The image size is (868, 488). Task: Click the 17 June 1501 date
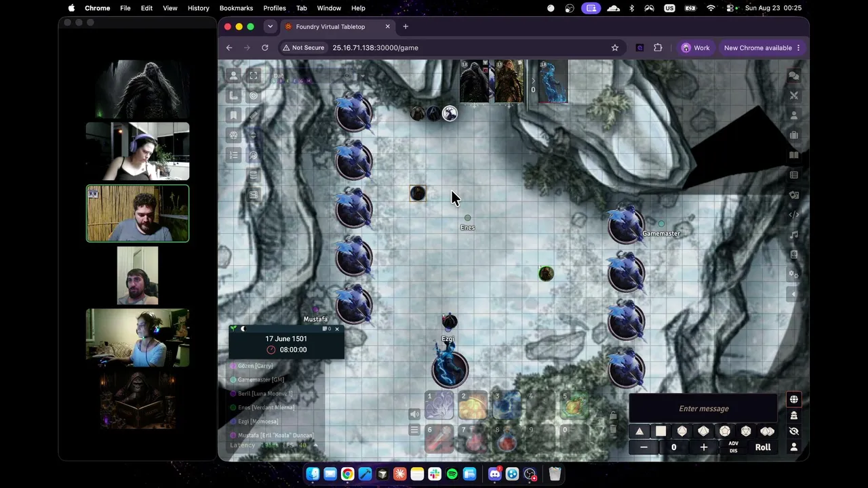point(286,338)
